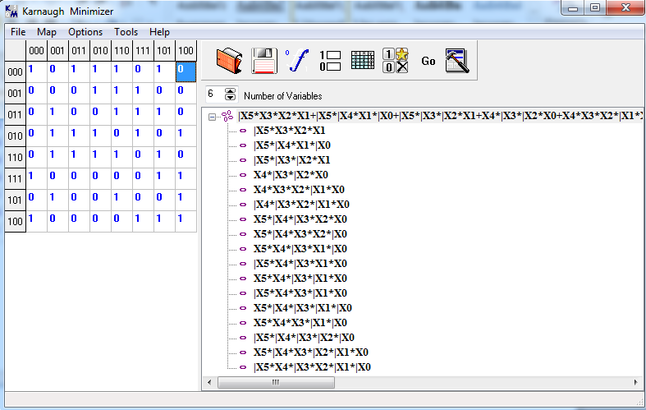Increase the number of variables with up arrow

coord(230,91)
